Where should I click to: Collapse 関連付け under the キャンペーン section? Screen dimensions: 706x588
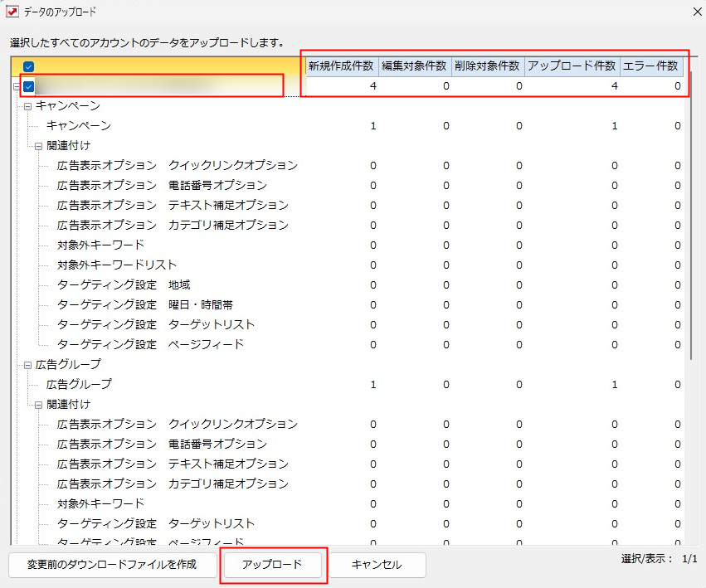(x=38, y=146)
